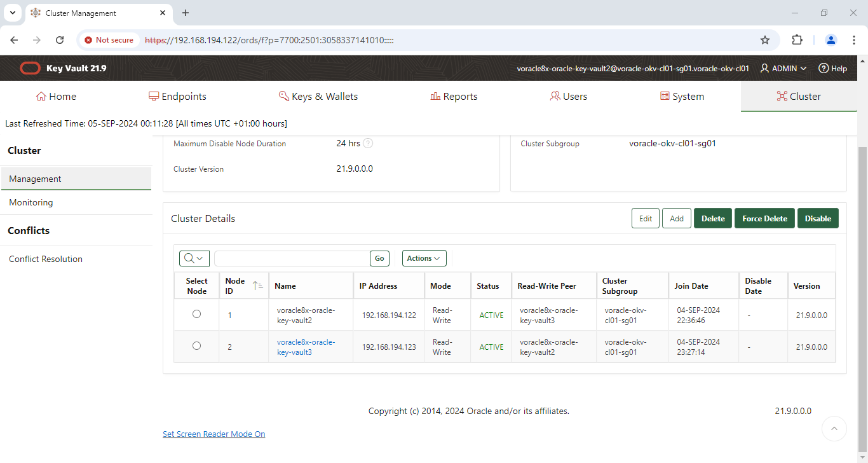Click join date 04-SEP-2024 23:27:14
This screenshot has width=868, height=463.
[698, 347]
